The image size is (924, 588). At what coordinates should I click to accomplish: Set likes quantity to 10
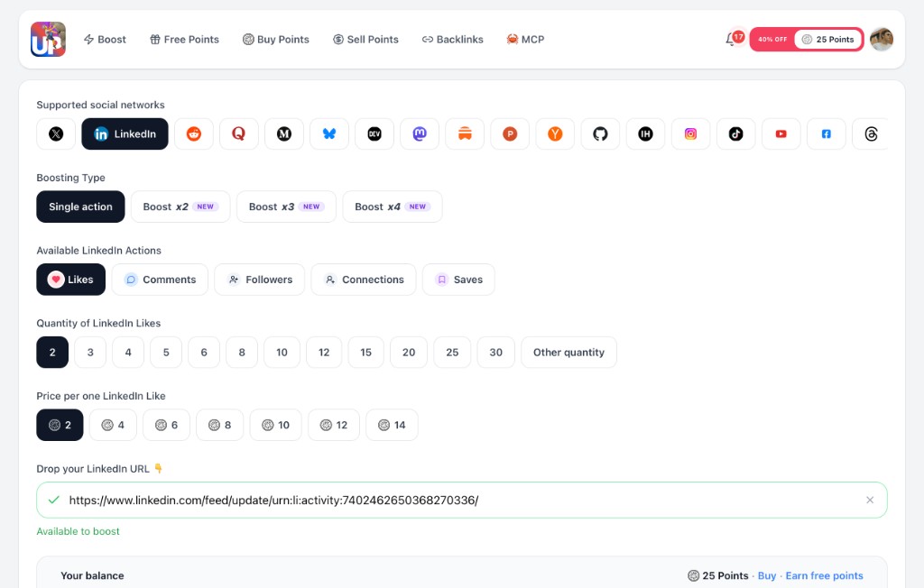click(x=282, y=353)
